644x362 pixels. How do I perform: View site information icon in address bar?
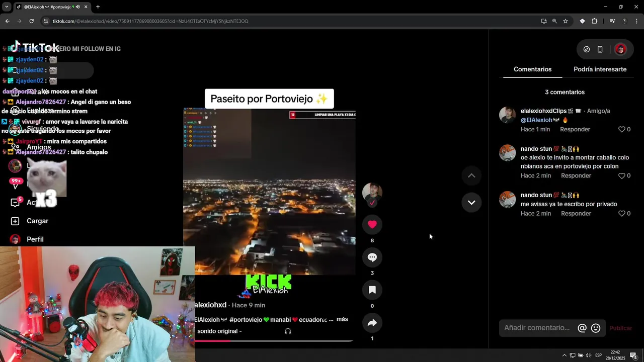click(46, 21)
